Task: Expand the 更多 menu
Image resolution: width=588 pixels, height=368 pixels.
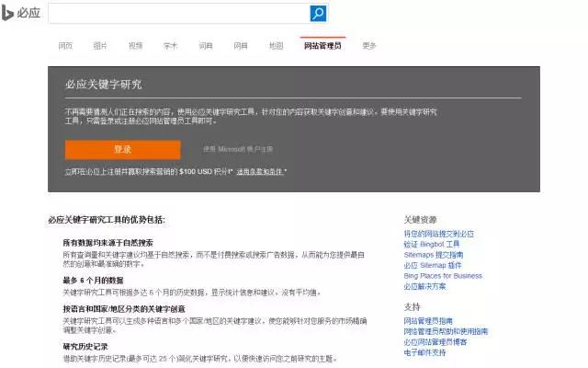Action: pos(369,46)
